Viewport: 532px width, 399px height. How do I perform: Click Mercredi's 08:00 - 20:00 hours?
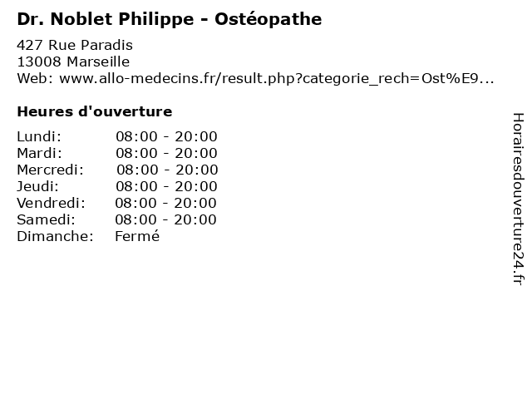(167, 170)
